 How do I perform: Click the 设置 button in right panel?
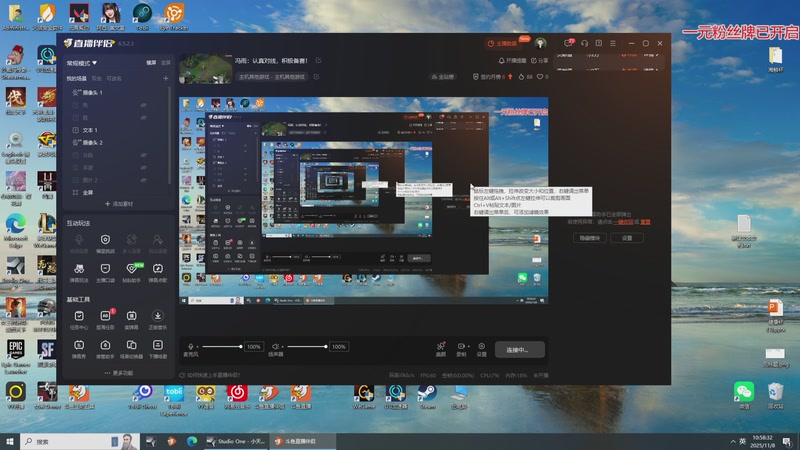(x=627, y=238)
